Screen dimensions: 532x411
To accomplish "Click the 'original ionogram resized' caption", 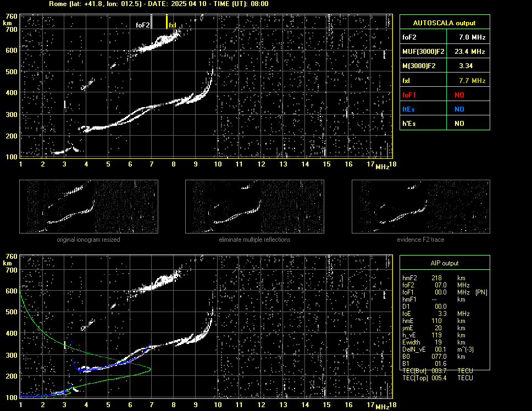I will coord(88,240).
